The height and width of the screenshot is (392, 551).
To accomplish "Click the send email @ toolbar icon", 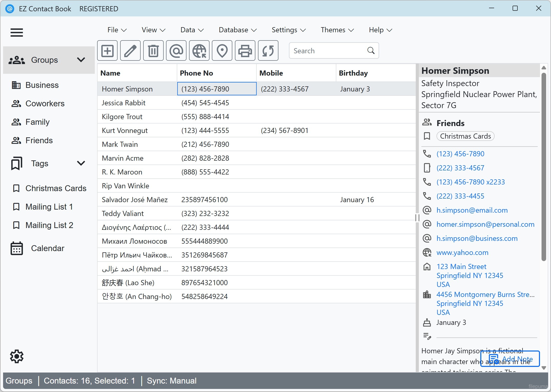I will point(176,50).
